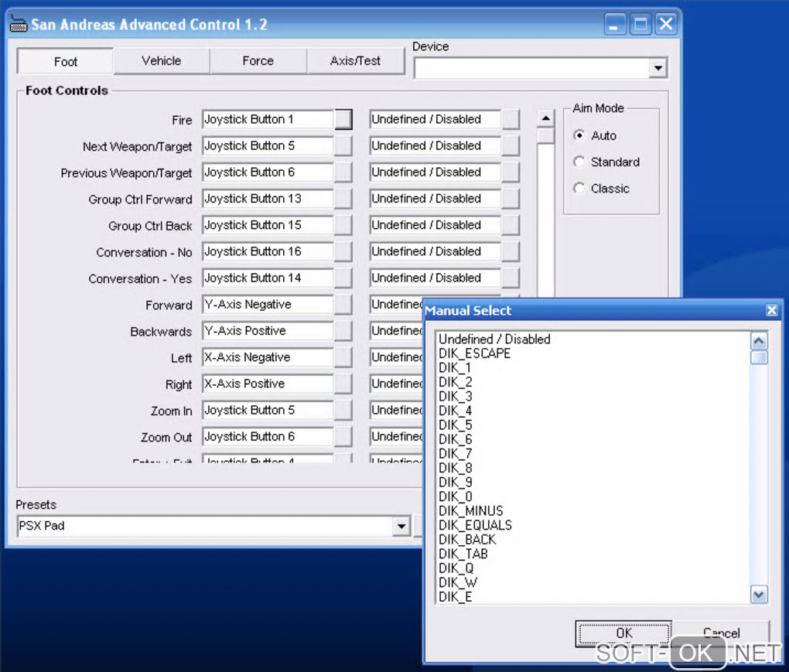Switch to the Vehicle tab

(x=162, y=61)
